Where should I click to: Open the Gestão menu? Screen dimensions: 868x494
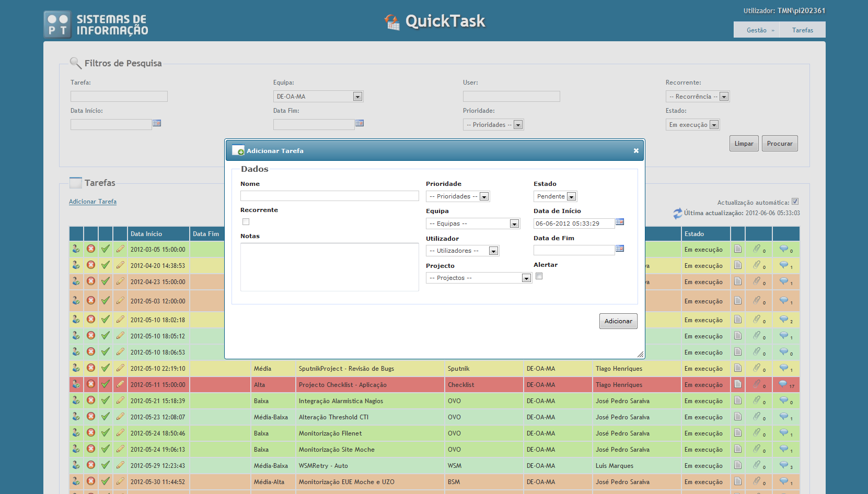pos(757,30)
